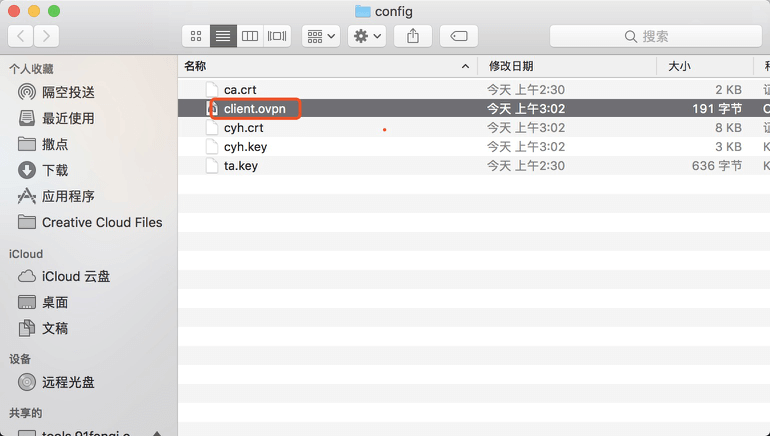The height and width of the screenshot is (436, 770).
Task: Click the 桌面 desktop monitor icon
Action: coord(27,302)
